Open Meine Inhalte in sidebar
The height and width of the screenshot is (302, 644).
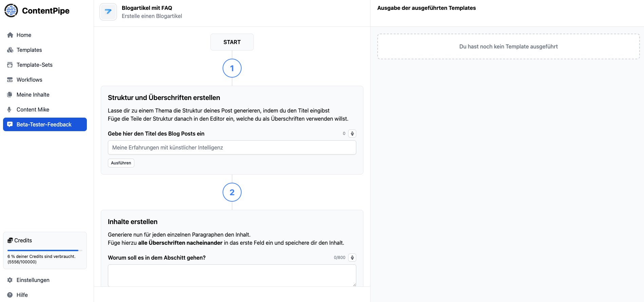pyautogui.click(x=33, y=95)
